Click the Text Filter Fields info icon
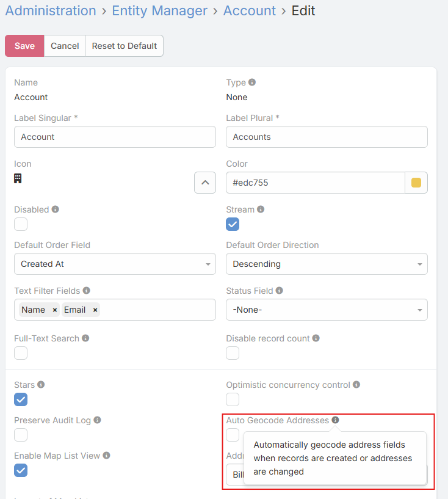Viewport: 448px width, 499px height. (87, 290)
